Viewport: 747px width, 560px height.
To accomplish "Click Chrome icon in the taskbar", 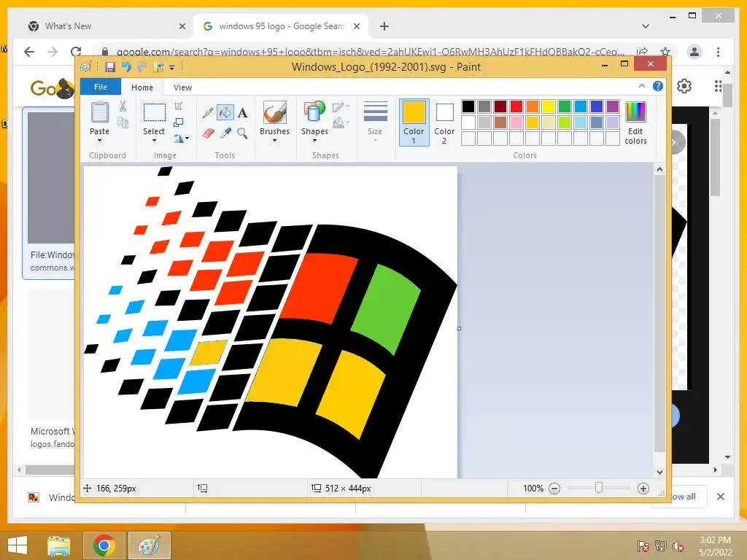I will [104, 545].
